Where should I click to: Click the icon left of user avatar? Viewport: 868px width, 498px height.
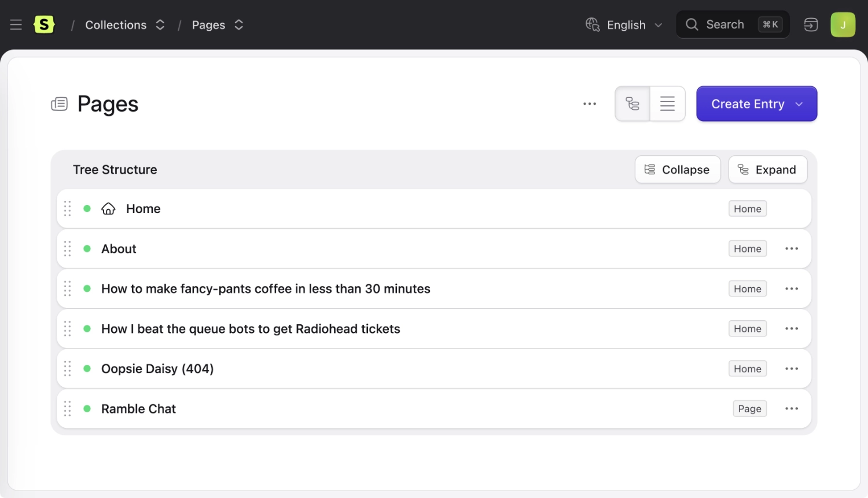[x=811, y=25]
